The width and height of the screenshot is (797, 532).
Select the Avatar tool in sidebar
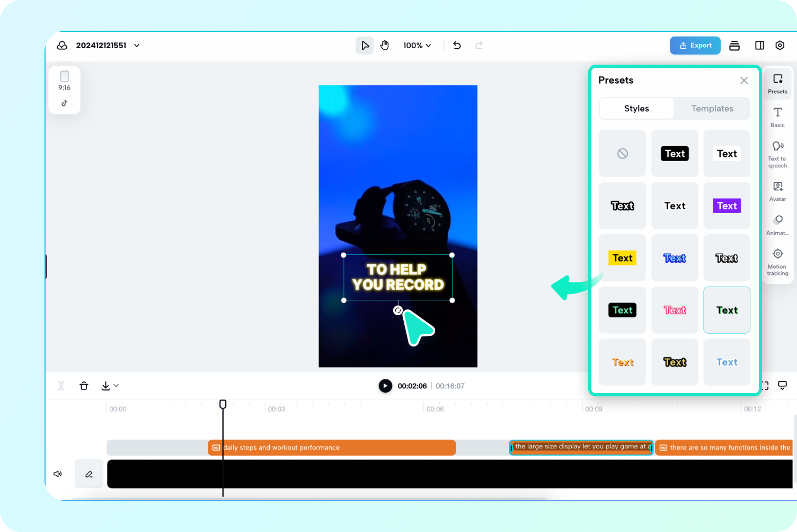pyautogui.click(x=777, y=190)
